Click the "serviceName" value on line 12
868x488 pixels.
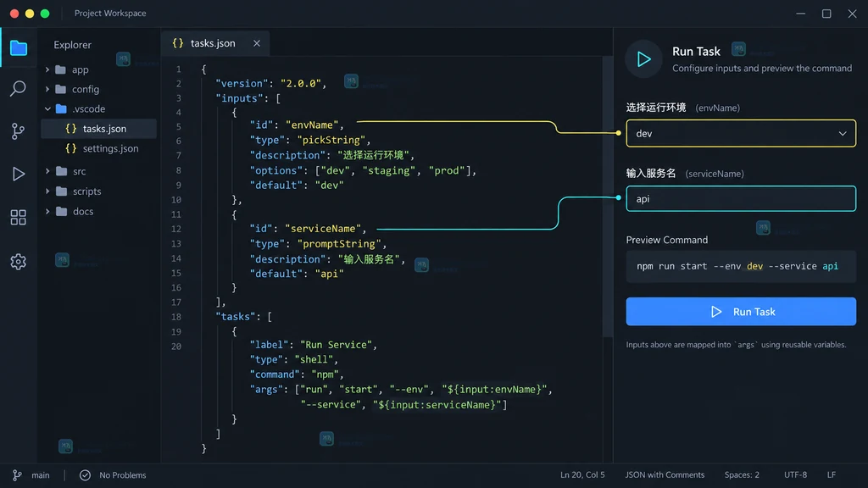pyautogui.click(x=323, y=229)
